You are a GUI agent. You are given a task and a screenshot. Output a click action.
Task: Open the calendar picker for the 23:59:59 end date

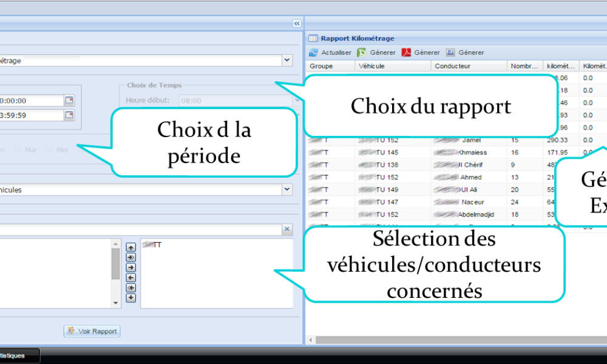[69, 115]
